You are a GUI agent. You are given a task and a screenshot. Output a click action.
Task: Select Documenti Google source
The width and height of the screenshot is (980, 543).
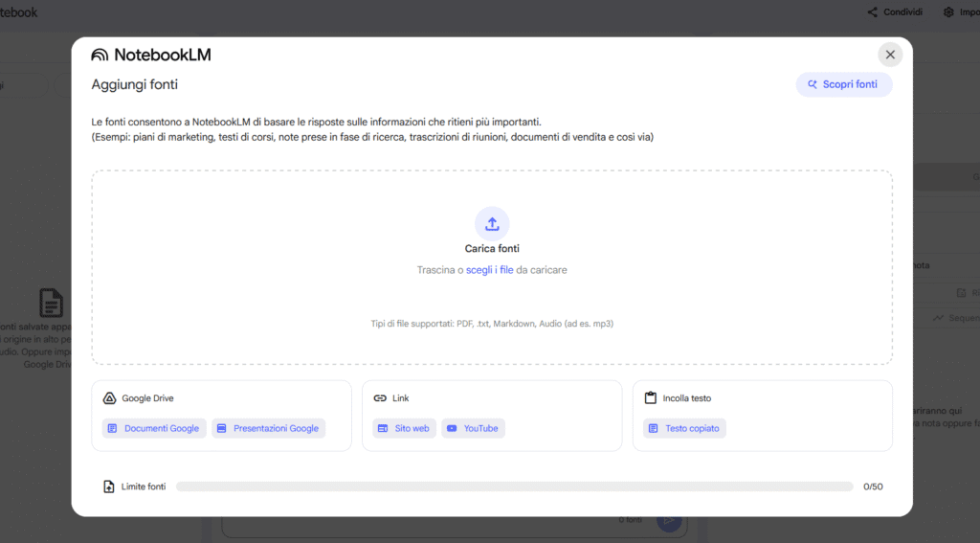pos(154,428)
